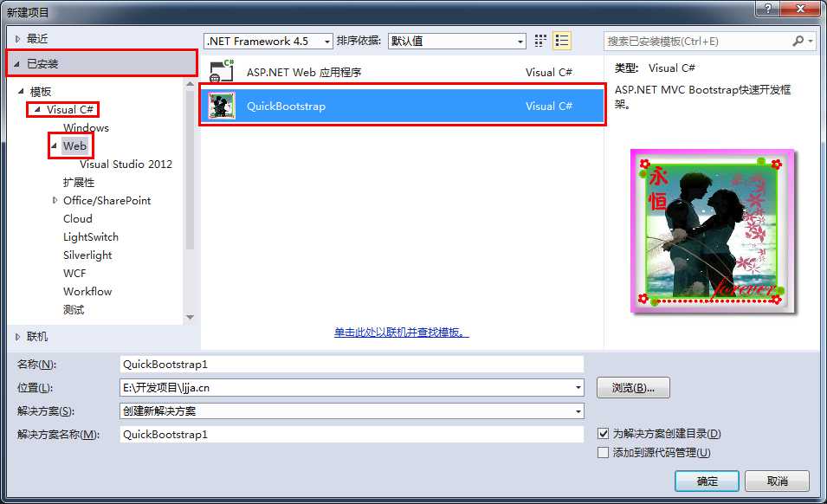Select the 扩展性 category
Image resolution: width=827 pixels, height=504 pixels.
click(x=79, y=183)
